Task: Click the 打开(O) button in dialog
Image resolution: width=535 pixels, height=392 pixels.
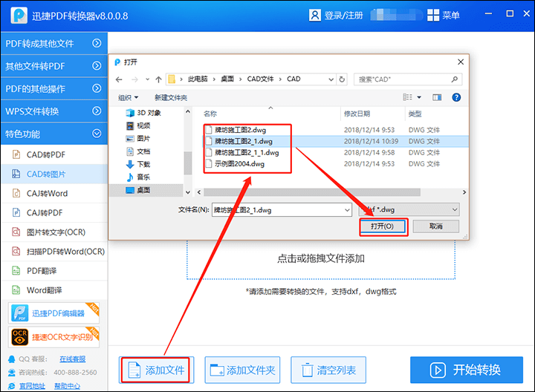Action: point(383,226)
